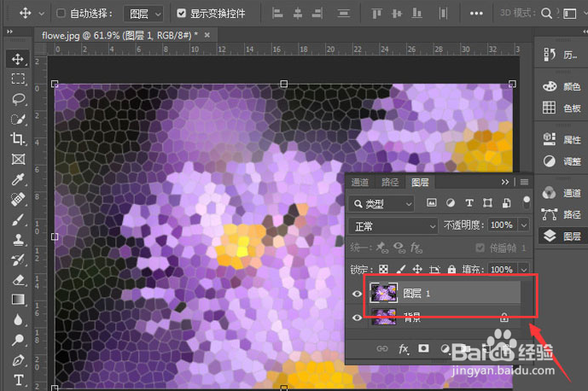Select the Brush tool
588x391 pixels.
[x=18, y=219]
